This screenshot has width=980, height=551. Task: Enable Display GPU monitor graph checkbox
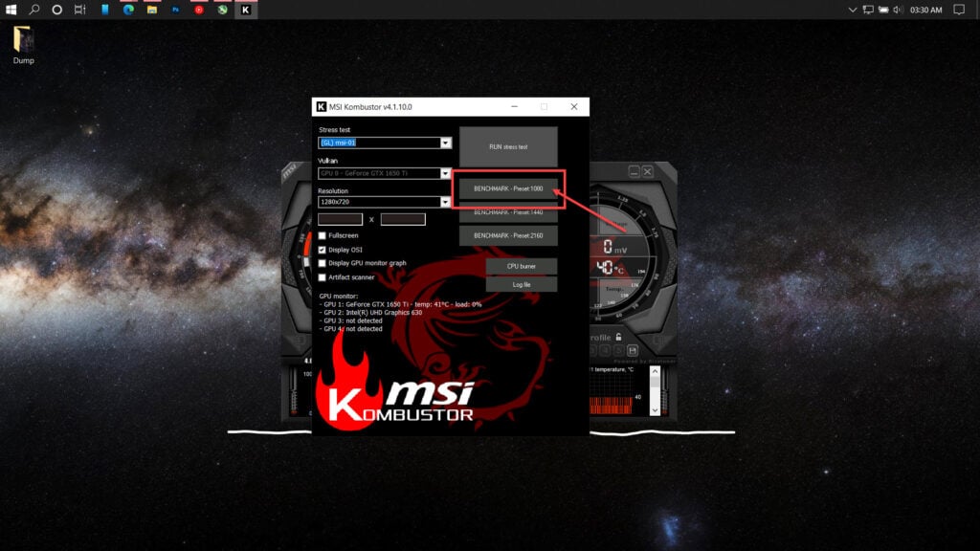coord(322,263)
